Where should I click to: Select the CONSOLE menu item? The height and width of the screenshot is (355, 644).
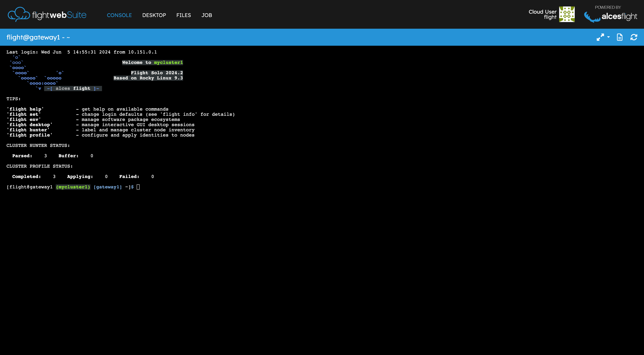(x=119, y=15)
